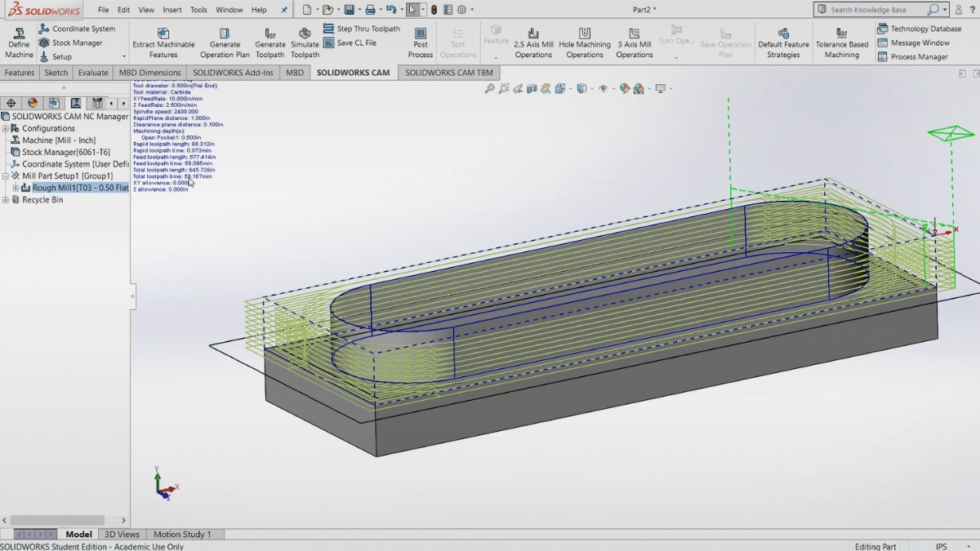Open the Feature dropdown arrow
980x551 pixels.
[x=496, y=57]
